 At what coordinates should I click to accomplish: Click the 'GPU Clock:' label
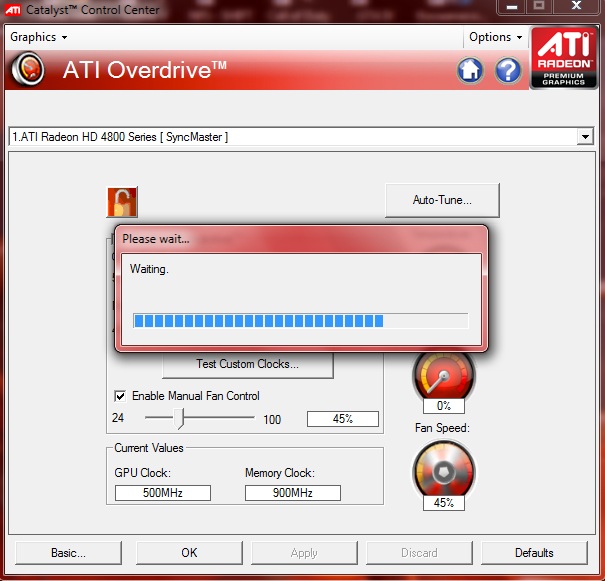point(142,473)
